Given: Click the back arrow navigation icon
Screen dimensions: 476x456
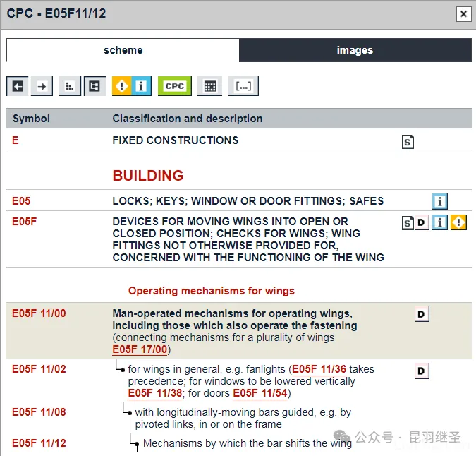Looking at the screenshot, I should pyautogui.click(x=18, y=86).
